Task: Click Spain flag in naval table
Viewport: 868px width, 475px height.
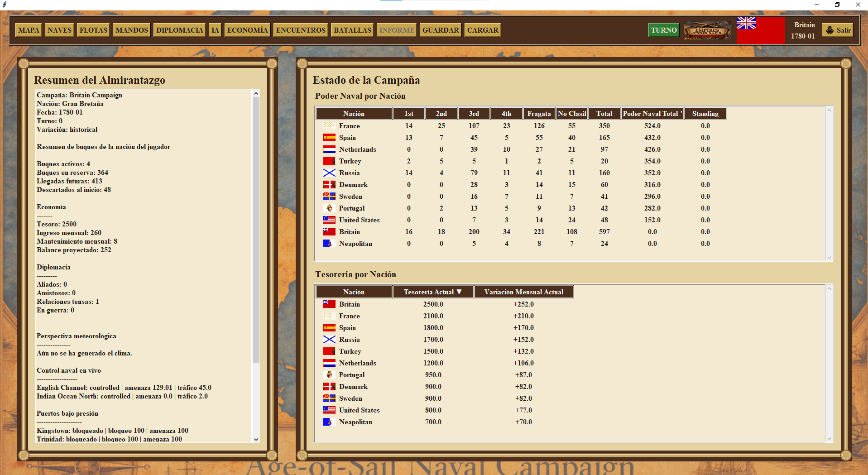Action: point(329,138)
